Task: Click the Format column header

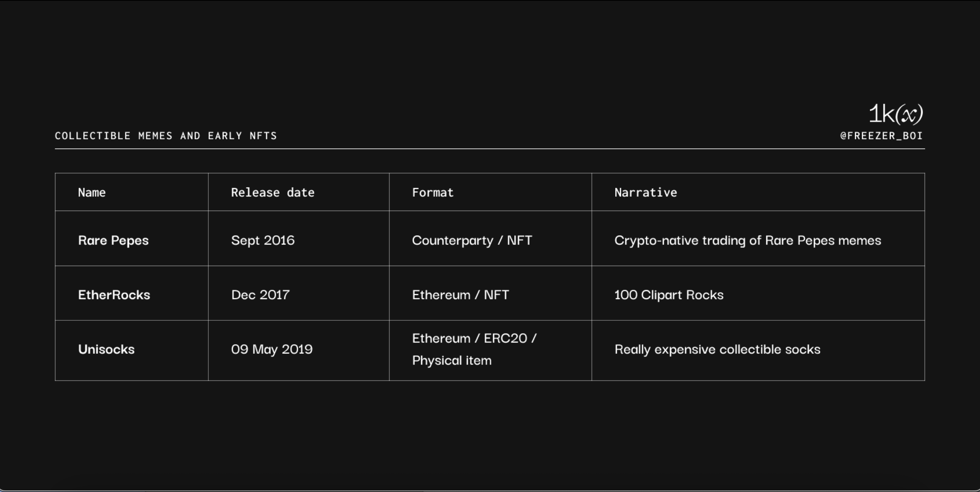Action: (x=433, y=192)
